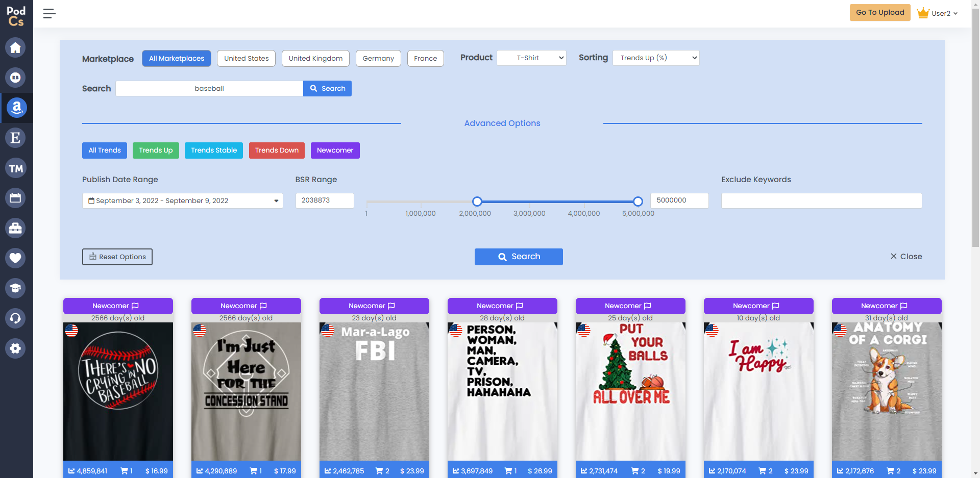Filter by Trends Up
The image size is (980, 478).
tap(156, 150)
